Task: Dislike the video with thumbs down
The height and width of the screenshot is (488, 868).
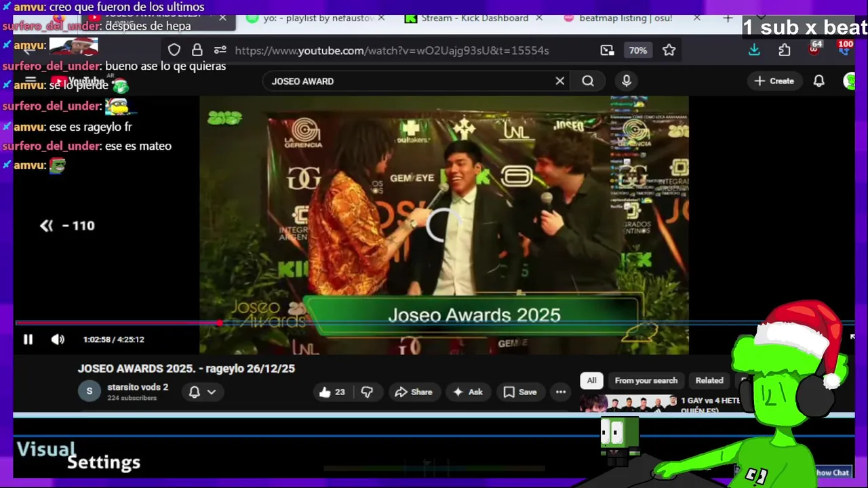Action: 367,392
